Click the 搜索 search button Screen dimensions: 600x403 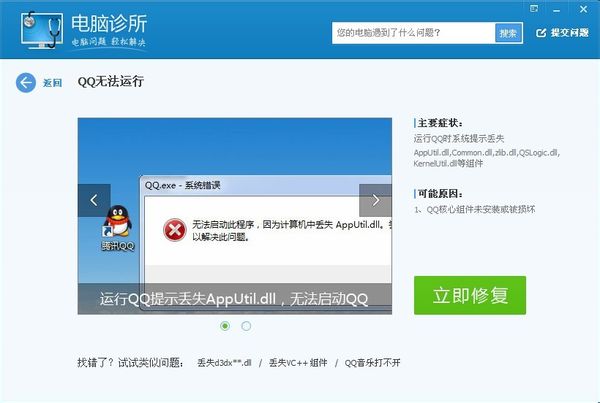[x=508, y=33]
